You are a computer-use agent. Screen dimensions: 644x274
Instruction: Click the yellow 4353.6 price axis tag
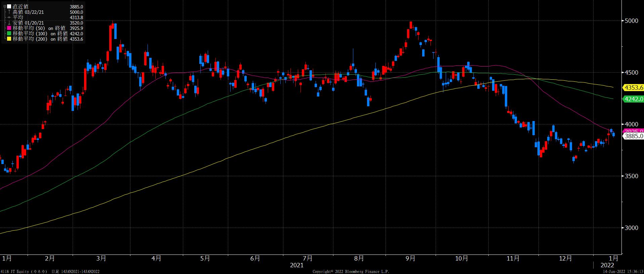[633, 88]
